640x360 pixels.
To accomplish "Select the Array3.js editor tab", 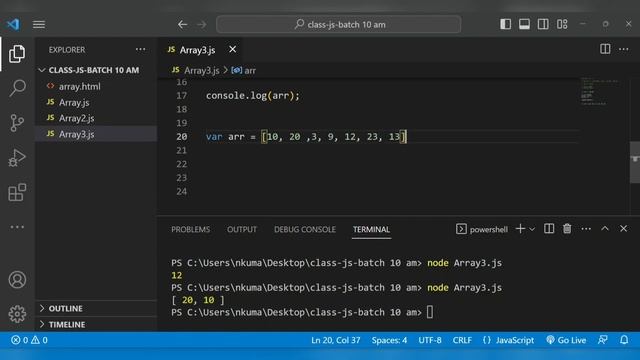I will click(200, 50).
